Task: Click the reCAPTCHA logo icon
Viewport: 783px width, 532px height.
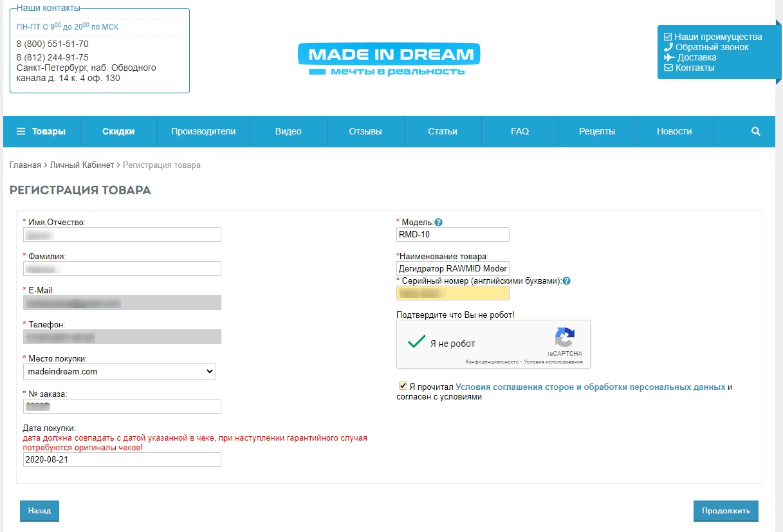Action: pyautogui.click(x=564, y=338)
